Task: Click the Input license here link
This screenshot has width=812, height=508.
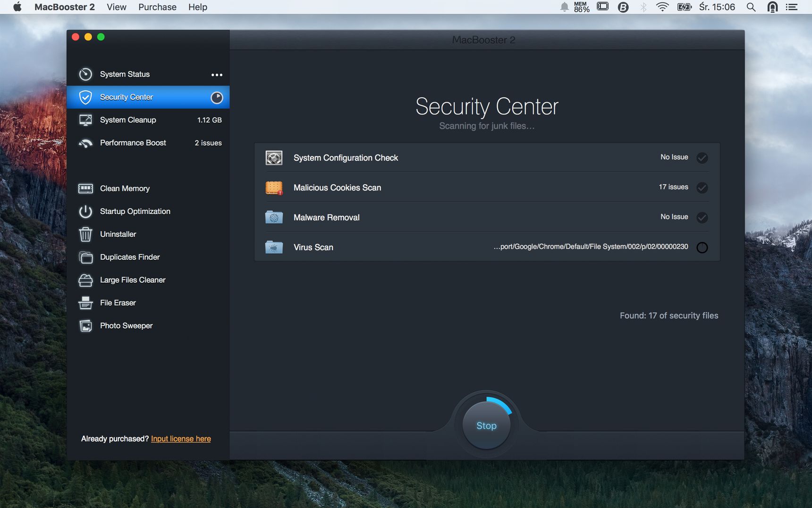Action: 181,439
